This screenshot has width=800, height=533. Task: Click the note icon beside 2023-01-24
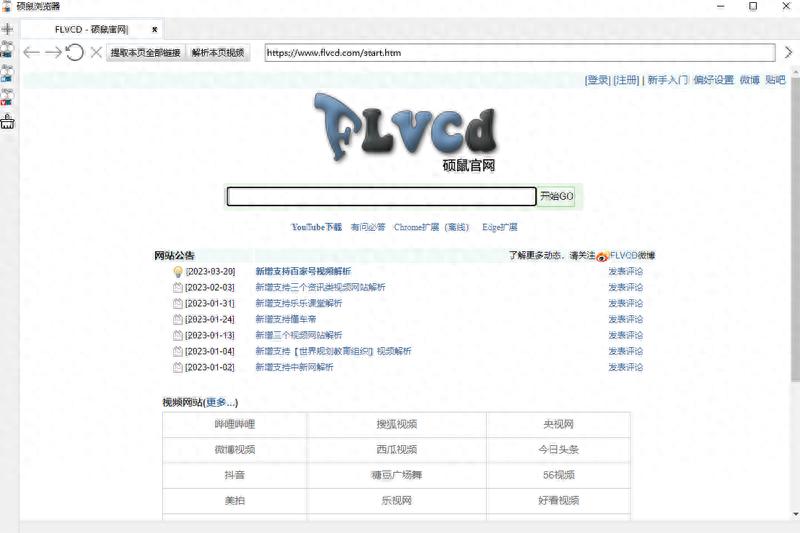click(x=178, y=319)
